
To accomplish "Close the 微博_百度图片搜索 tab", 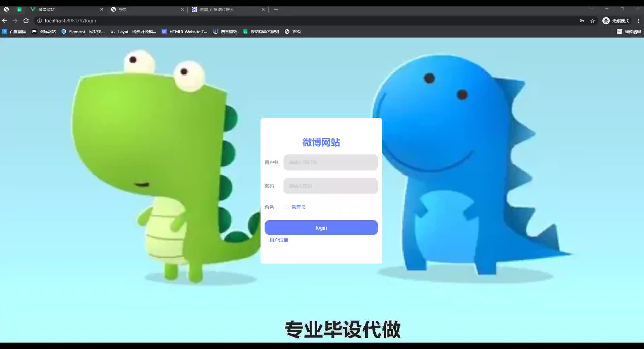I will click(x=263, y=9).
